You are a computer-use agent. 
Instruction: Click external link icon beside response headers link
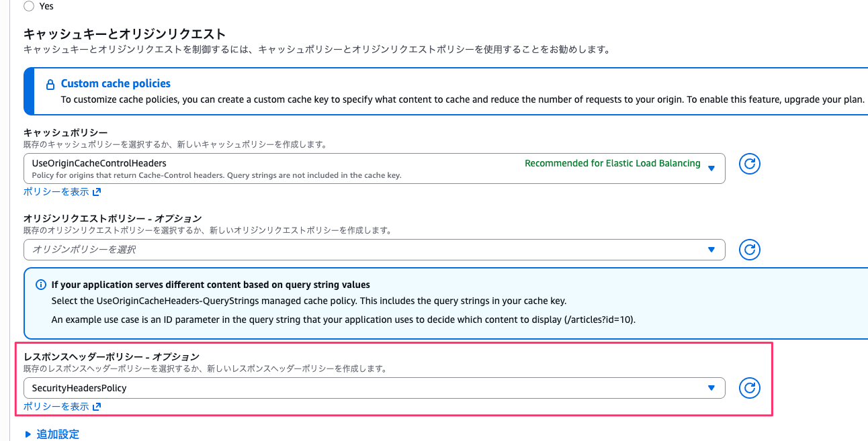coord(97,407)
